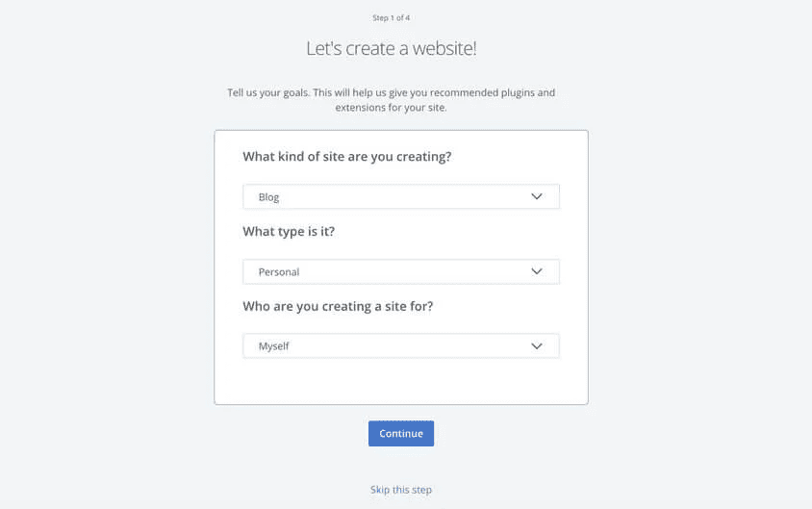812x509 pixels.
Task: Click the chevron arrow in the Blog dropdown
Action: (x=537, y=196)
